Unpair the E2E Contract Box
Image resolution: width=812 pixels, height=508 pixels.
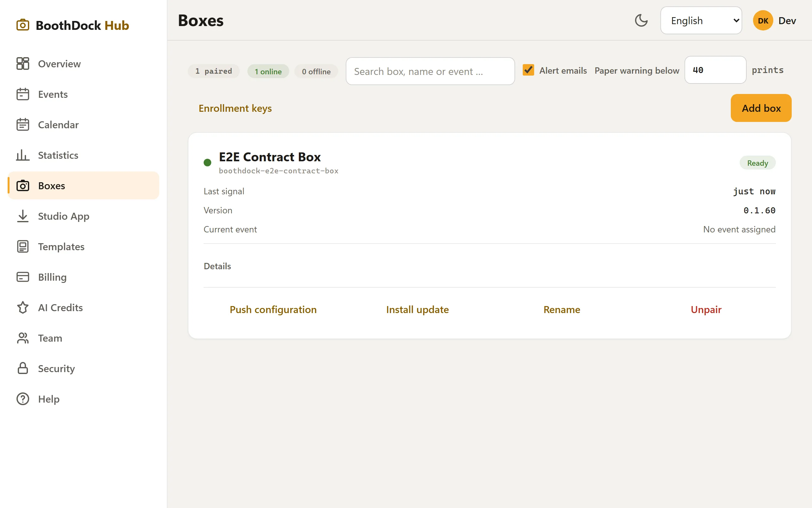point(706,310)
